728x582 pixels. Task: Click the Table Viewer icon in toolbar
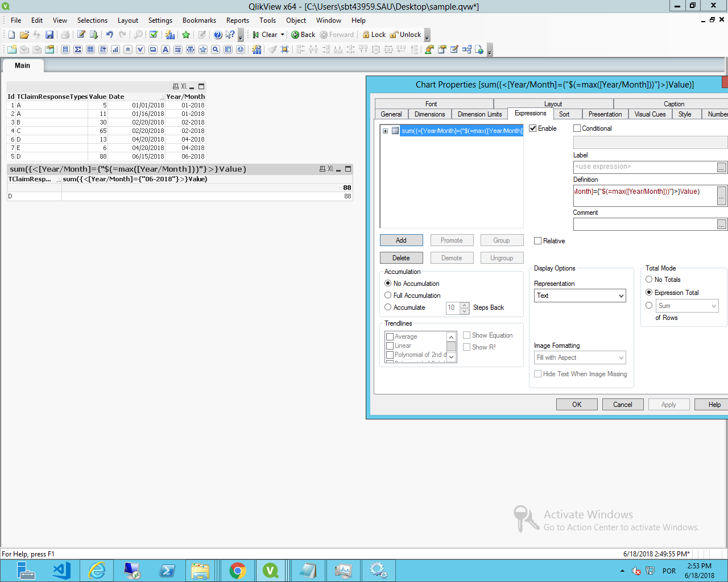pos(467,49)
